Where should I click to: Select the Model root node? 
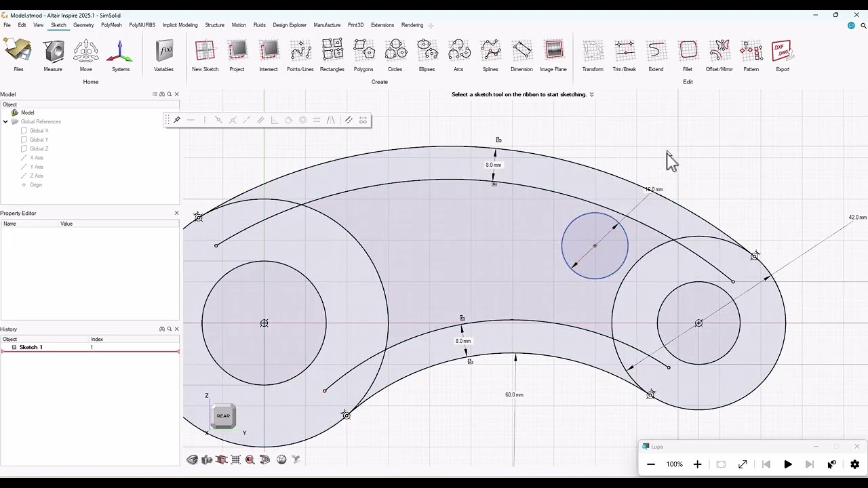27,113
